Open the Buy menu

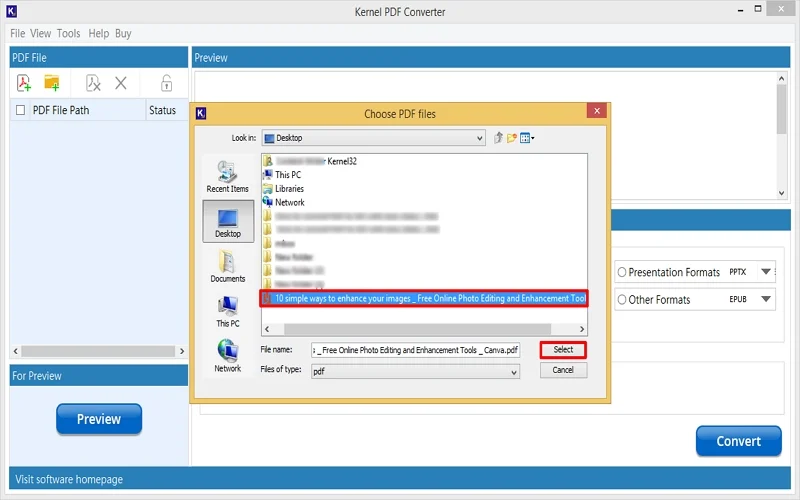pyautogui.click(x=123, y=34)
